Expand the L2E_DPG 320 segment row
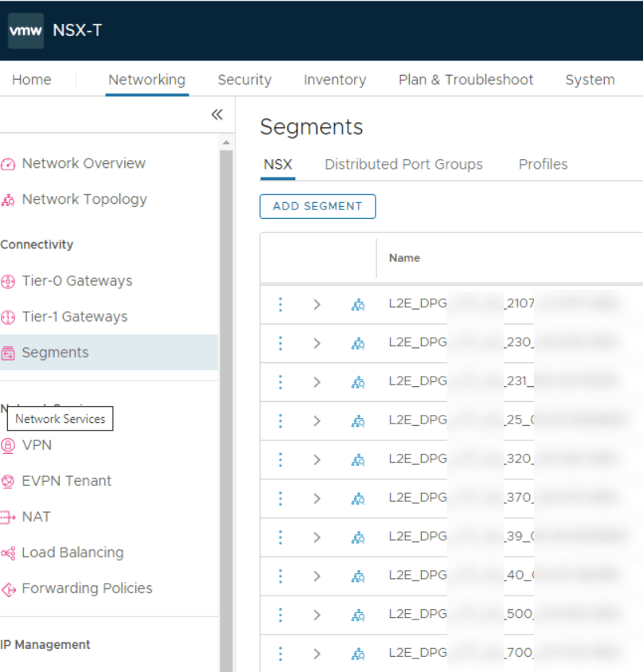This screenshot has width=643, height=672. point(317,459)
